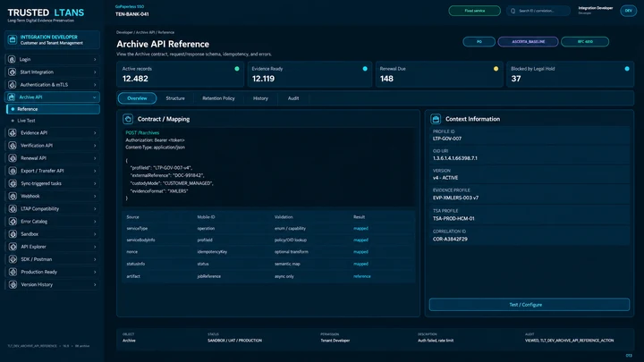Open the Retention Policy tab
Viewport: 644px width, 362px height.
pyautogui.click(x=218, y=98)
